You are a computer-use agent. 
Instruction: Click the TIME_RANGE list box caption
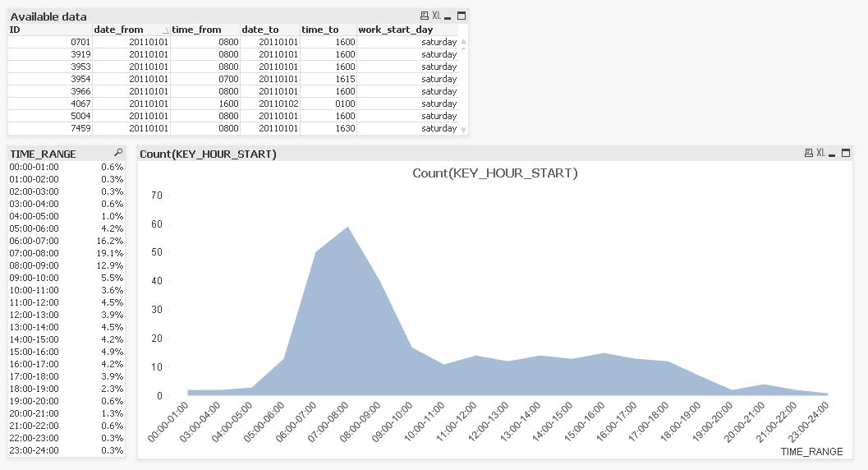[67, 154]
